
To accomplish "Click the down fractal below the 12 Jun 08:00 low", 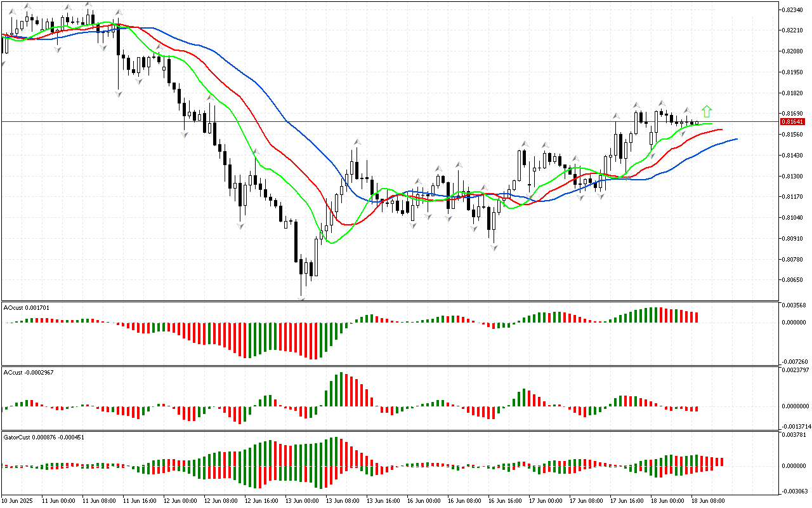I will [240, 226].
